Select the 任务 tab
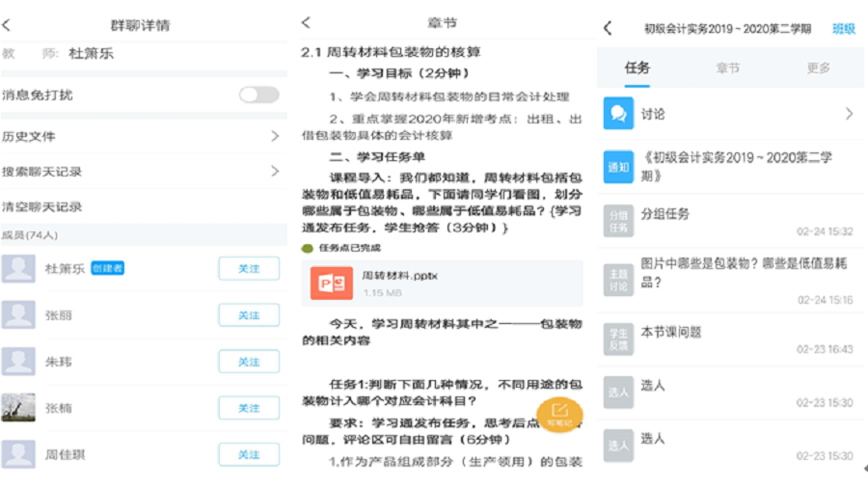This screenshot has height=488, width=868. 637,68
